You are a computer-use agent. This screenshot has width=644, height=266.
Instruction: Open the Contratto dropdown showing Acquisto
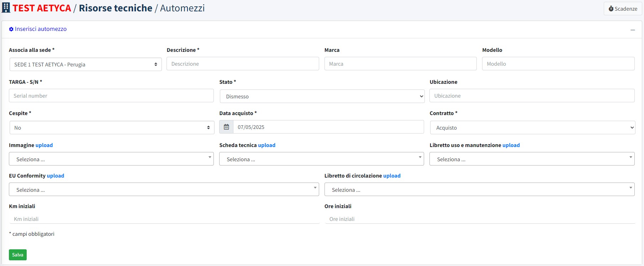pos(532,127)
